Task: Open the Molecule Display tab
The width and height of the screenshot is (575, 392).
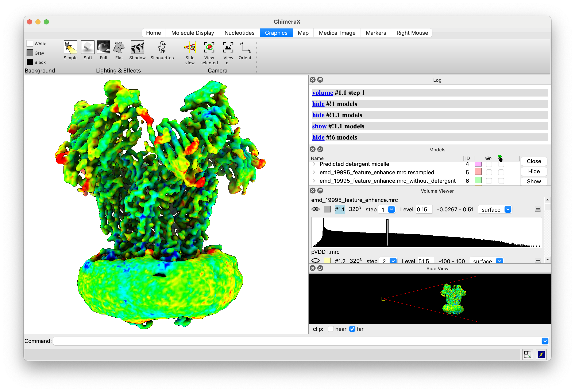Action: pyautogui.click(x=193, y=33)
